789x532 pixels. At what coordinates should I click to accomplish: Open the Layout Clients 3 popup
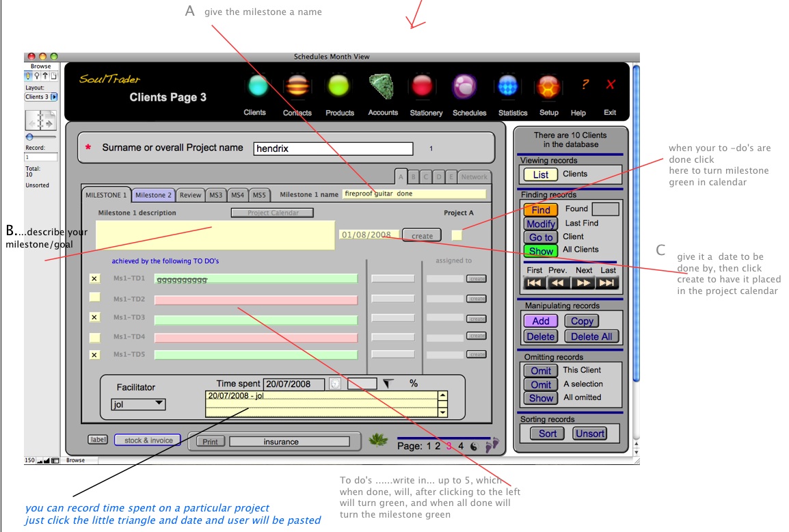click(x=41, y=96)
